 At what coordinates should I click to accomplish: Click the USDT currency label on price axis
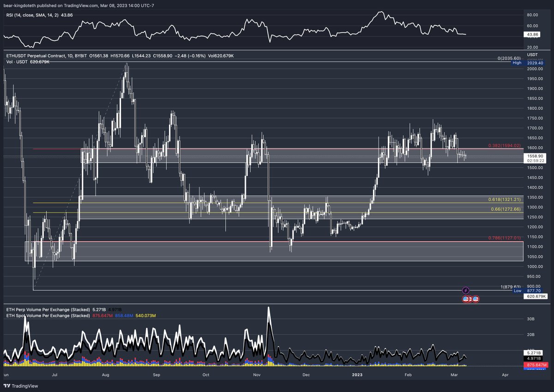pos(533,55)
